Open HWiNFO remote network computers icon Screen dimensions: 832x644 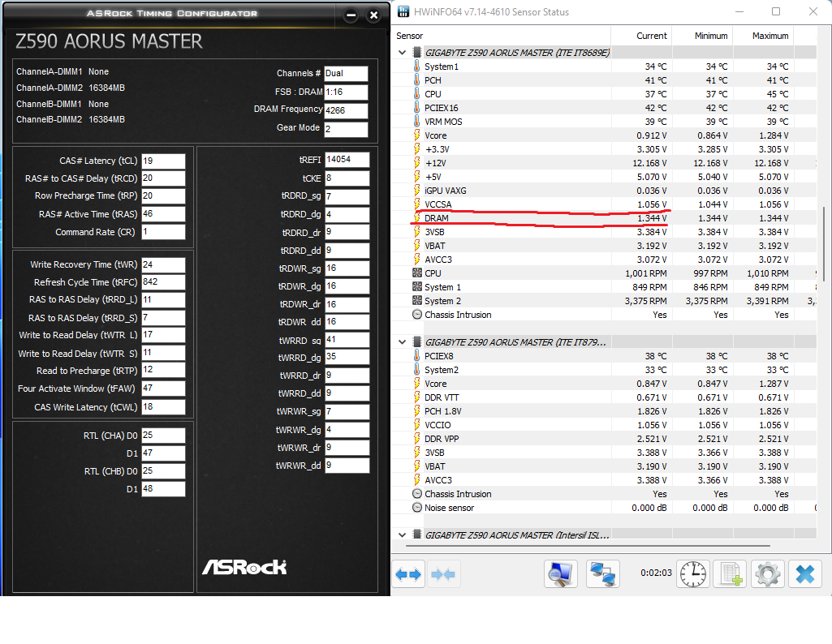coord(603,574)
